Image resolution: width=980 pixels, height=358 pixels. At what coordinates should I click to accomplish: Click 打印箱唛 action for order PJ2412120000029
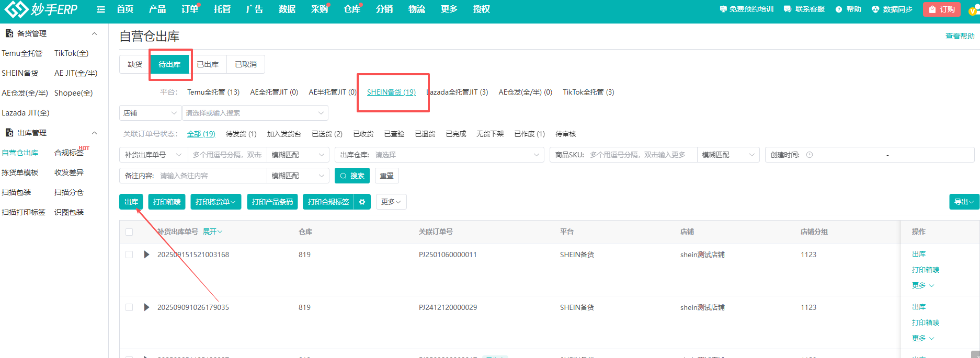pos(926,322)
